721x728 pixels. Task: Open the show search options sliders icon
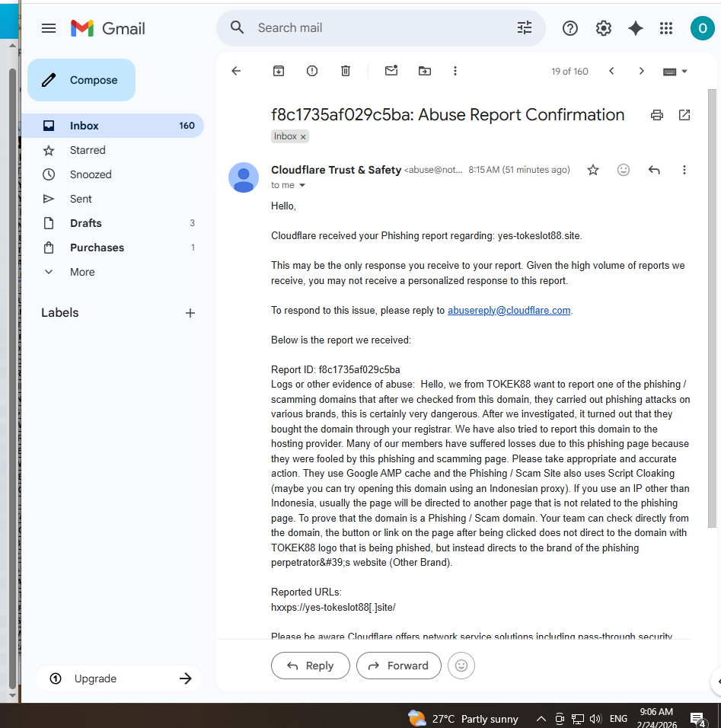(x=524, y=28)
